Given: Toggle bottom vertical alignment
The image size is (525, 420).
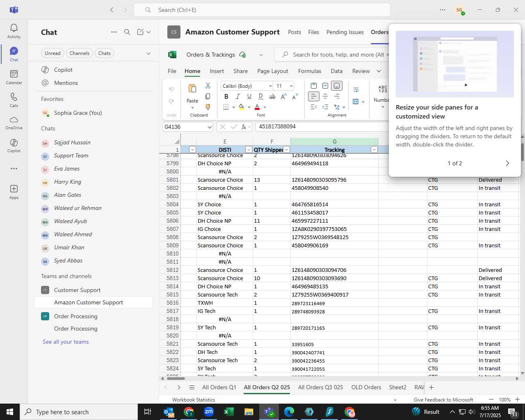Looking at the screenshot, I should point(337,86).
